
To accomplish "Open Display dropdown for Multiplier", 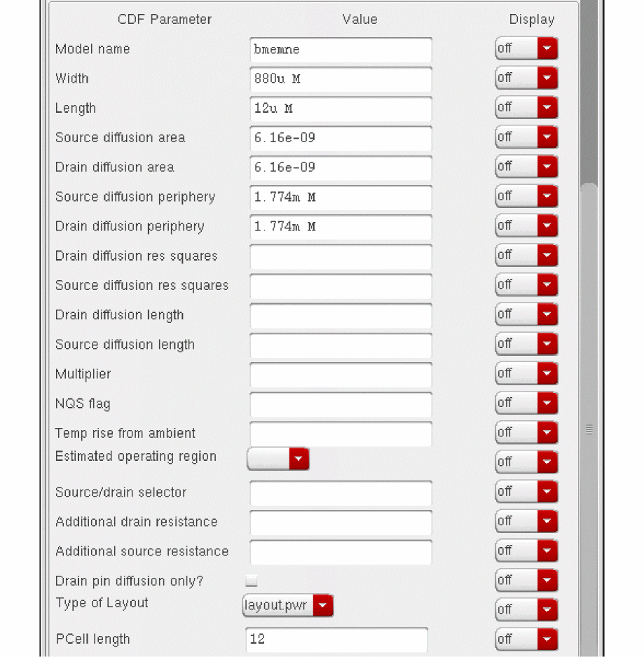I will coord(526,374).
